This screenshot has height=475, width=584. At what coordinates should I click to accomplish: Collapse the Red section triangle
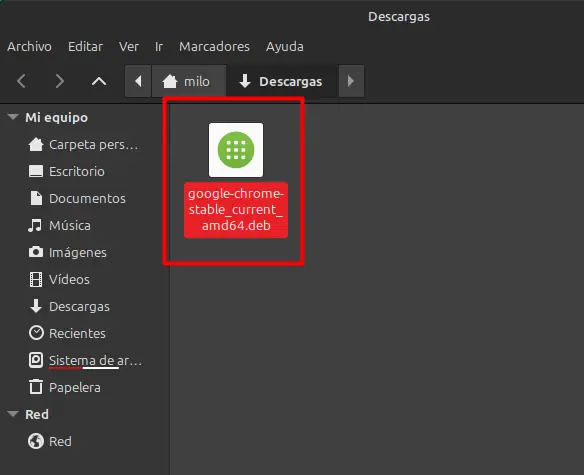tap(13, 414)
